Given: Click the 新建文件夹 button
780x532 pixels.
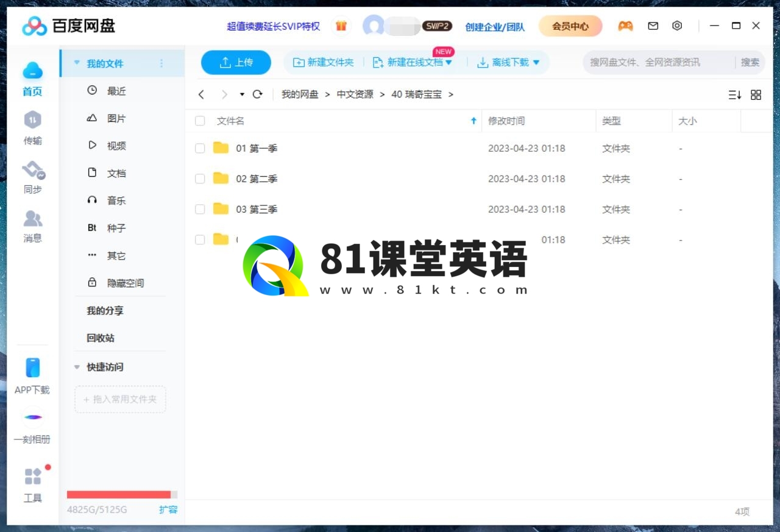Looking at the screenshot, I should pyautogui.click(x=324, y=62).
